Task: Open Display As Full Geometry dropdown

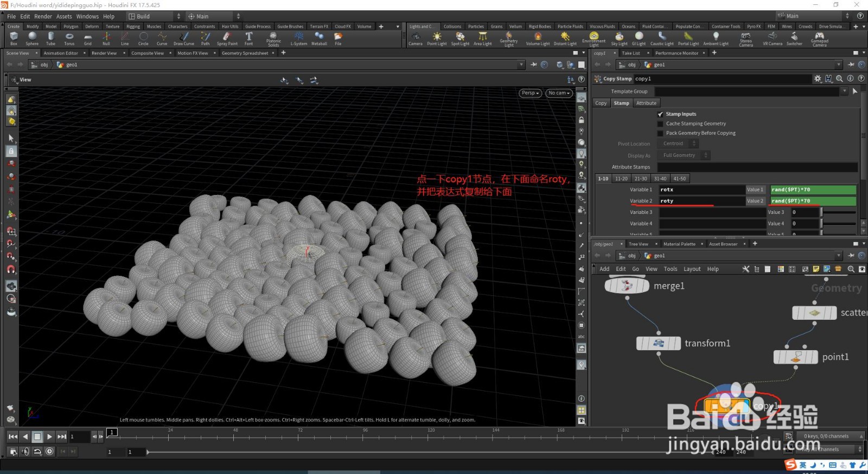Action: pyautogui.click(x=684, y=155)
